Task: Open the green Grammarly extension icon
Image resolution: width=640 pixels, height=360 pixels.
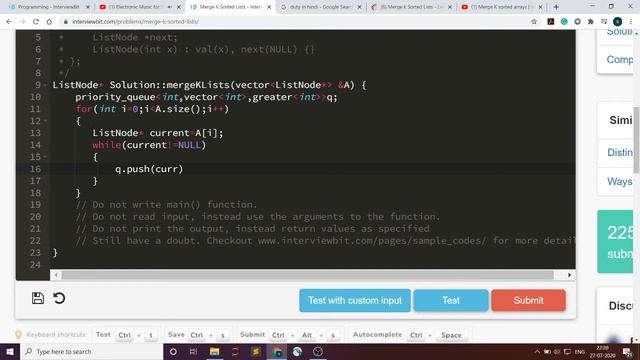Action: (x=564, y=22)
